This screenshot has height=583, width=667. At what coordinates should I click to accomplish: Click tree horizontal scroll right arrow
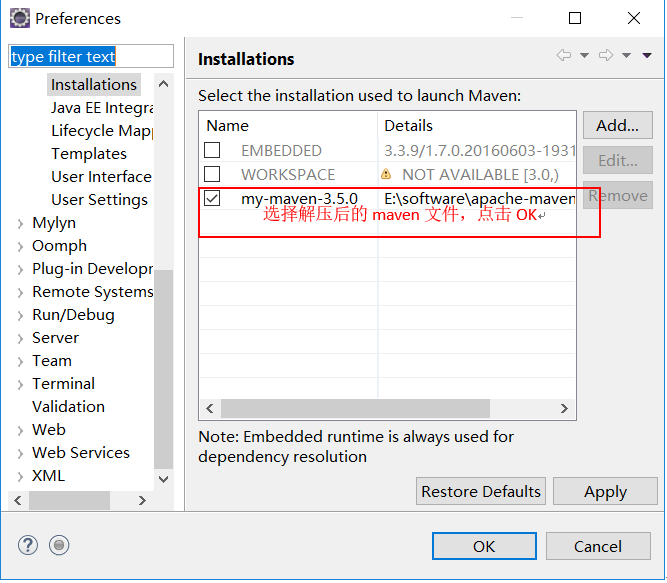point(142,501)
